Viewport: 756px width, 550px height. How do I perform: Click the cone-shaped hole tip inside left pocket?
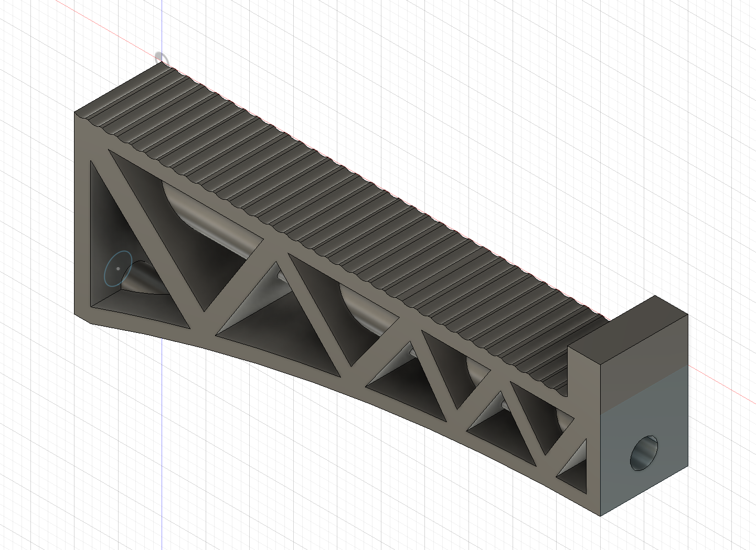tap(137, 278)
